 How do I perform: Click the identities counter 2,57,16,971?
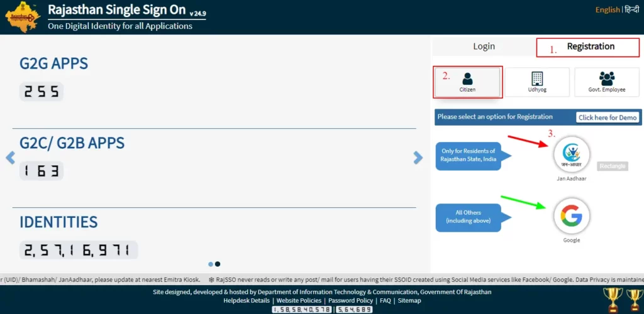[x=79, y=250]
